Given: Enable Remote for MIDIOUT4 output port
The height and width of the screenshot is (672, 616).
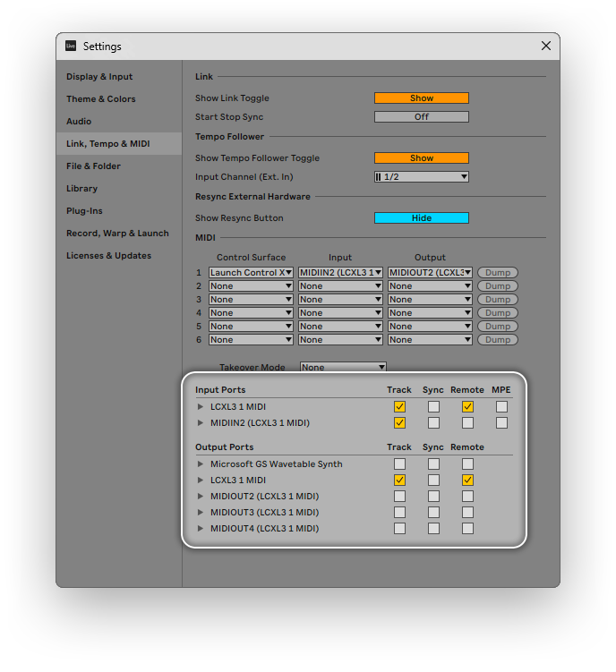Looking at the screenshot, I should (x=467, y=529).
